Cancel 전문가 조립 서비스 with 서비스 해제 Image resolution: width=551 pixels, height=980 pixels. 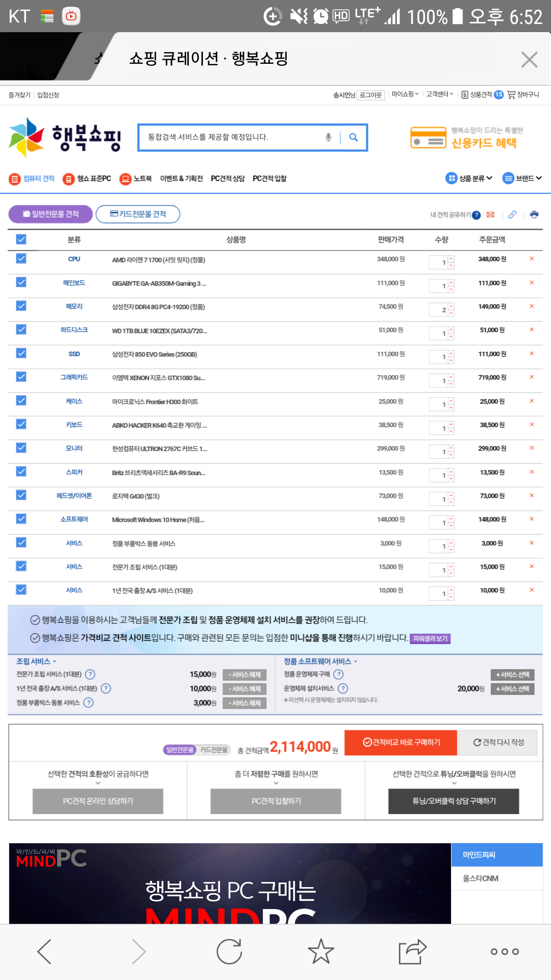[245, 675]
